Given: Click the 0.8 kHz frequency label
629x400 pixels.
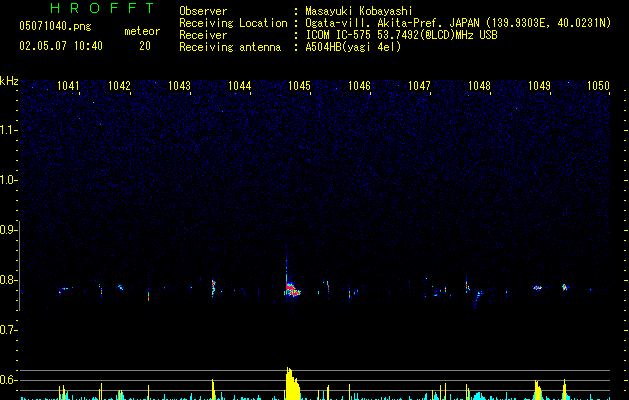Looking at the screenshot, I should (8, 280).
